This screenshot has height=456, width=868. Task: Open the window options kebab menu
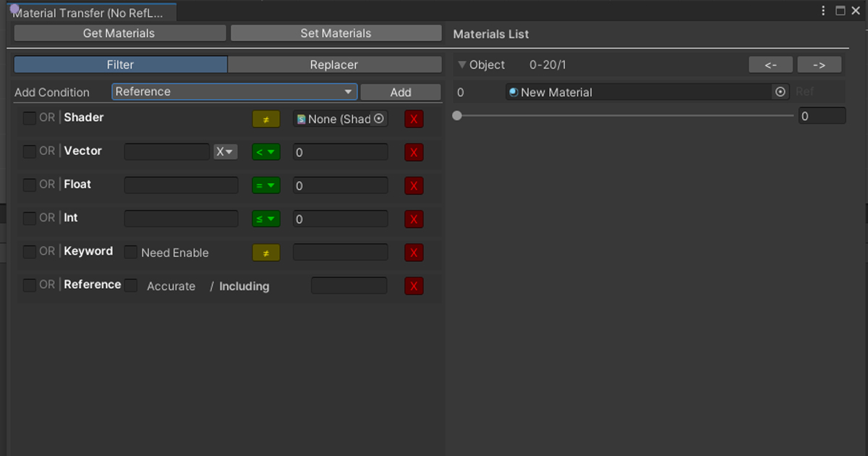(x=823, y=10)
